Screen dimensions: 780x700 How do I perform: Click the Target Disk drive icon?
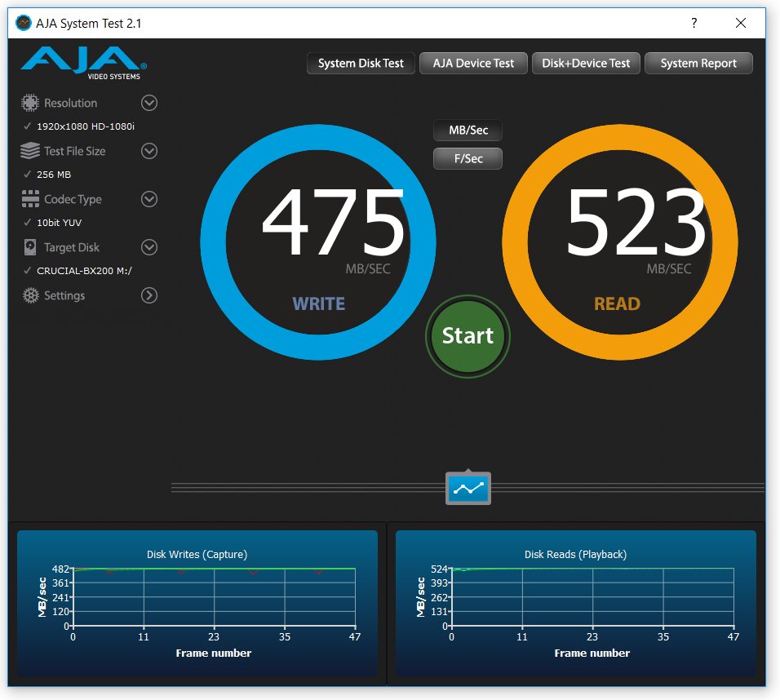(30, 247)
